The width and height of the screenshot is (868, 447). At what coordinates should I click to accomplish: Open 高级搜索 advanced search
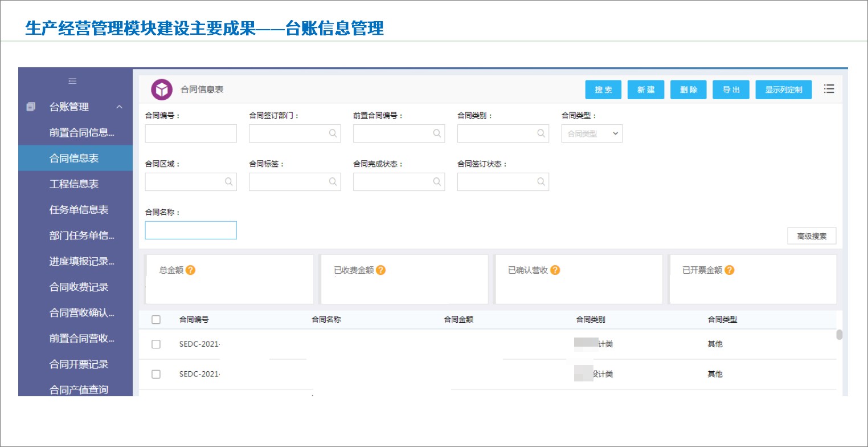point(812,236)
